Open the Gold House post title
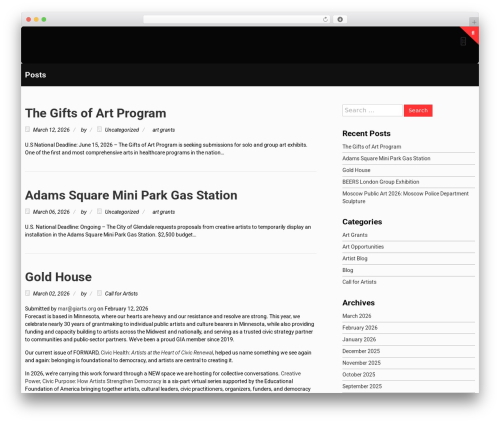The height and width of the screenshot is (423, 500). 58,277
